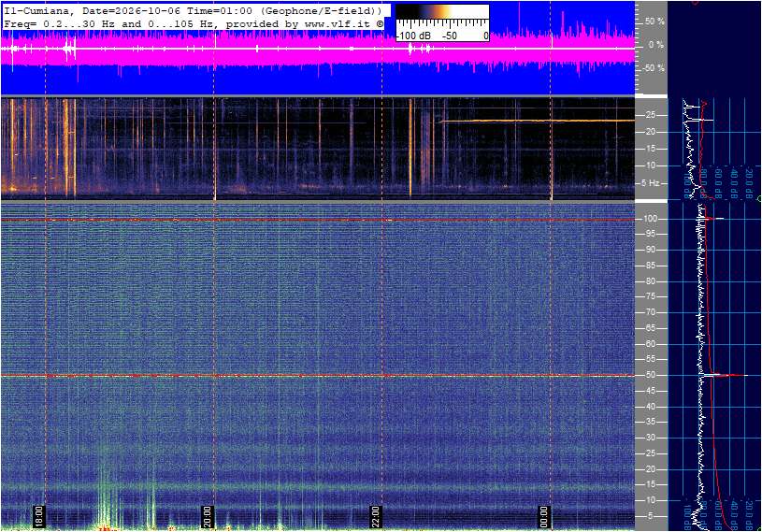Click the 80 Hz frequency axis label
Screen dimensions: 762x532
(x=650, y=281)
